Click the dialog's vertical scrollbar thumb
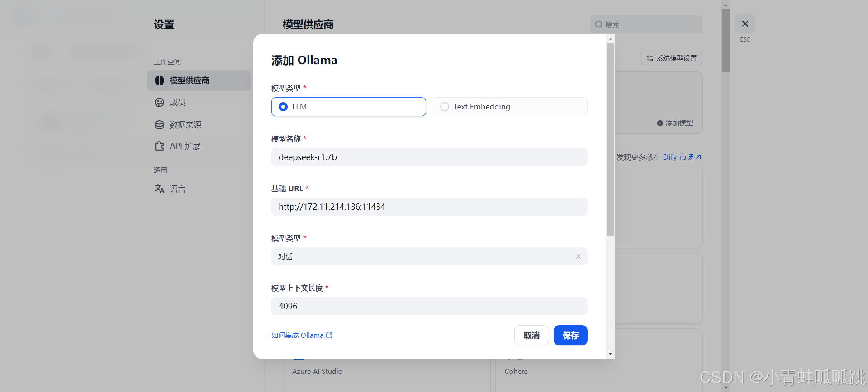Image resolution: width=868 pixels, height=392 pixels. click(x=610, y=140)
